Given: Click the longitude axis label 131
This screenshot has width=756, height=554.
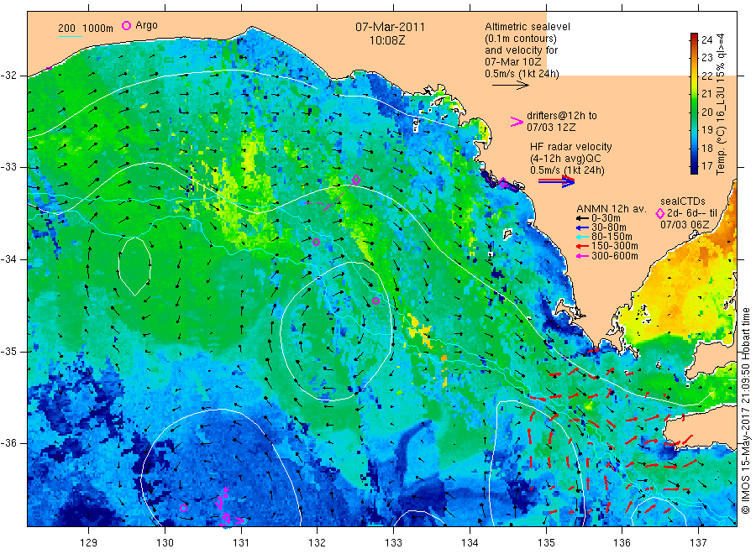Looking at the screenshot, I should tap(241, 543).
